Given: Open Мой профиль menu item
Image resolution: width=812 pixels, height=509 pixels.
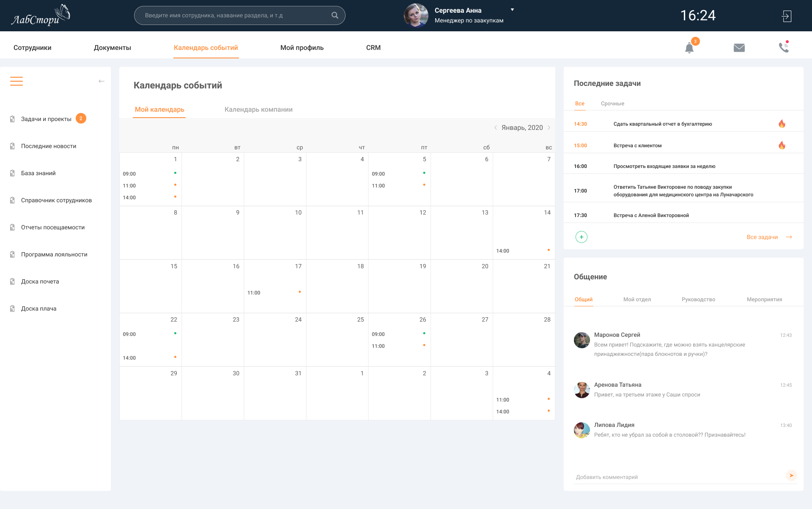Looking at the screenshot, I should point(302,48).
